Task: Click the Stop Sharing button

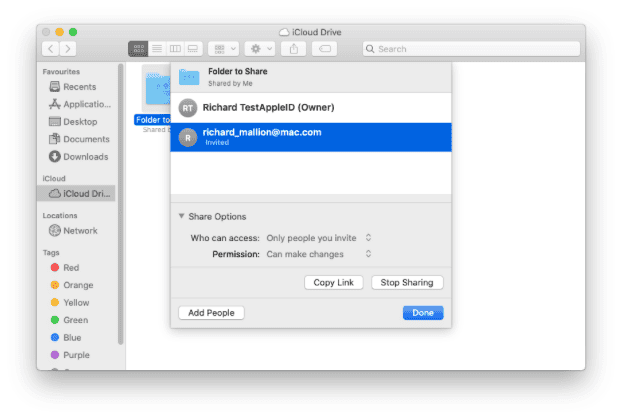Action: [x=407, y=283]
